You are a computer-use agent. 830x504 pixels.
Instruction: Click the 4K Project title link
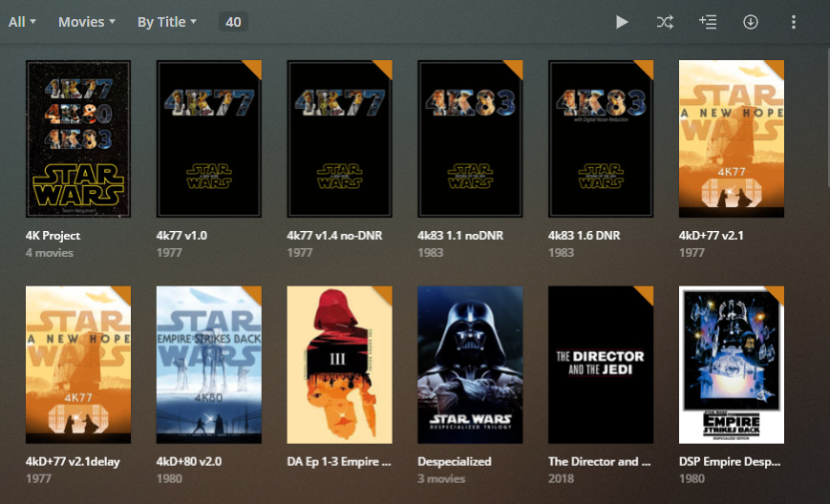click(x=53, y=236)
